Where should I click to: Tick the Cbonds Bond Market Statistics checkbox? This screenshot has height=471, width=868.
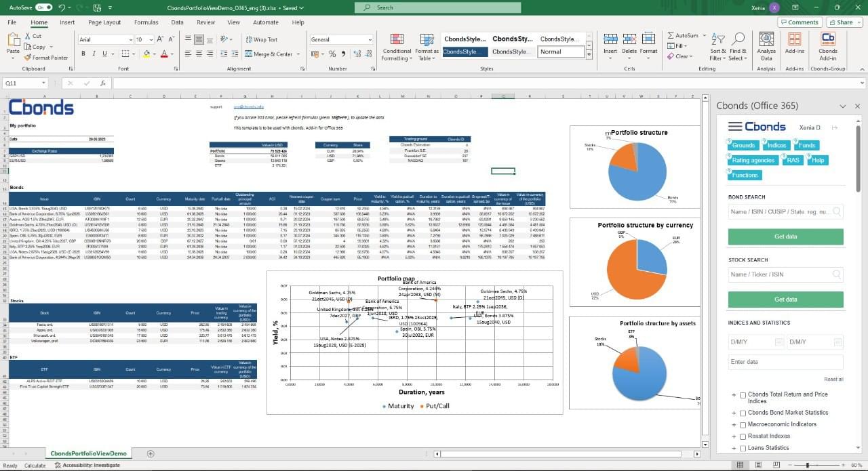[743, 413]
